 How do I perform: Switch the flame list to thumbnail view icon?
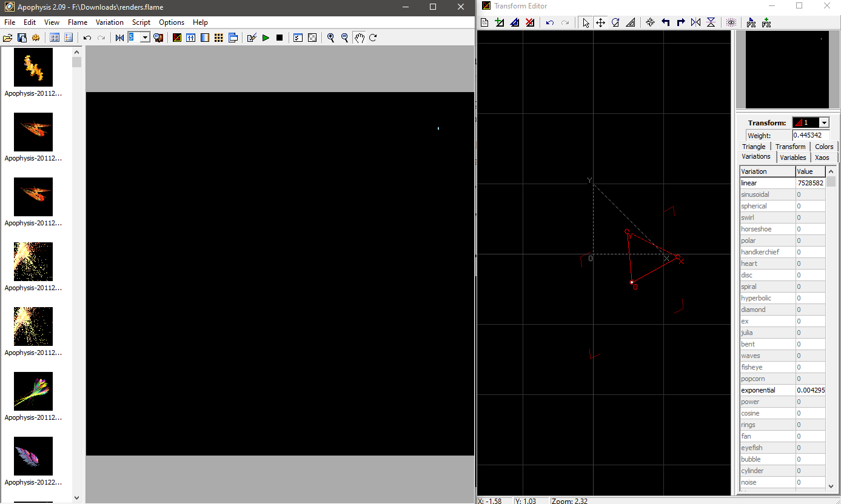(x=55, y=38)
